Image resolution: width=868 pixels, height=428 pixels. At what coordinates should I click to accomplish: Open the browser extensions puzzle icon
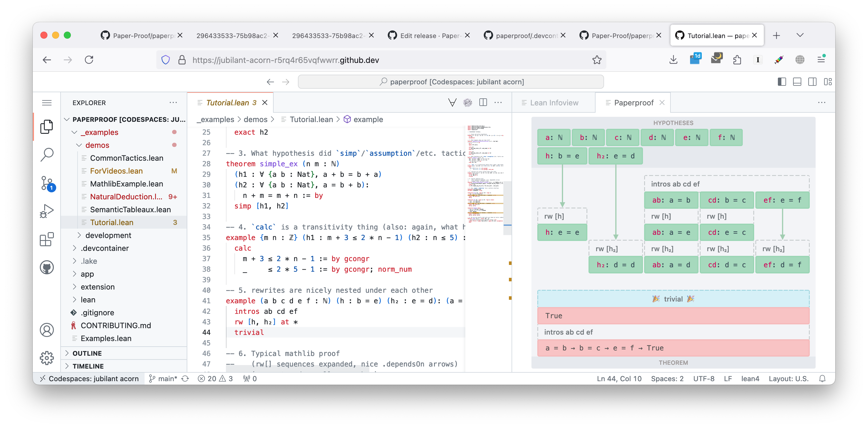737,60
